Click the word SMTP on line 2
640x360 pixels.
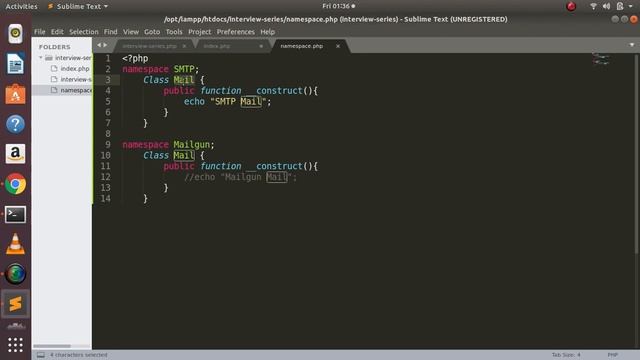(184, 69)
